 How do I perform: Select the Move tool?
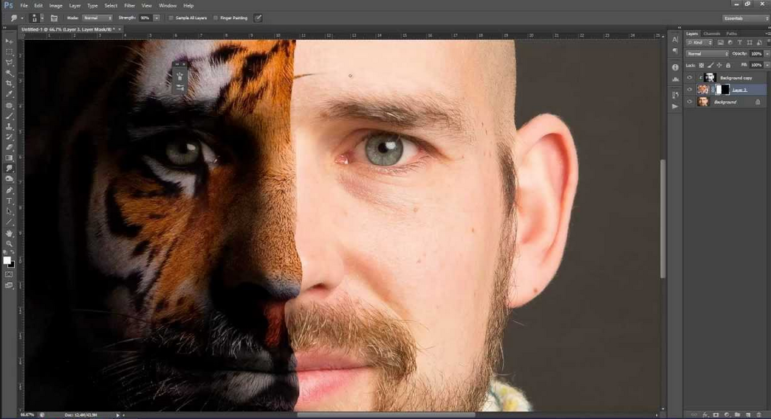coord(10,42)
